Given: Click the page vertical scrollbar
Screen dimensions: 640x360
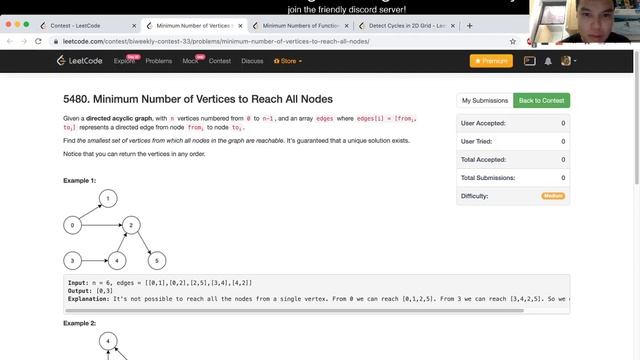Looking at the screenshot, I should pyautogui.click(x=636, y=118).
